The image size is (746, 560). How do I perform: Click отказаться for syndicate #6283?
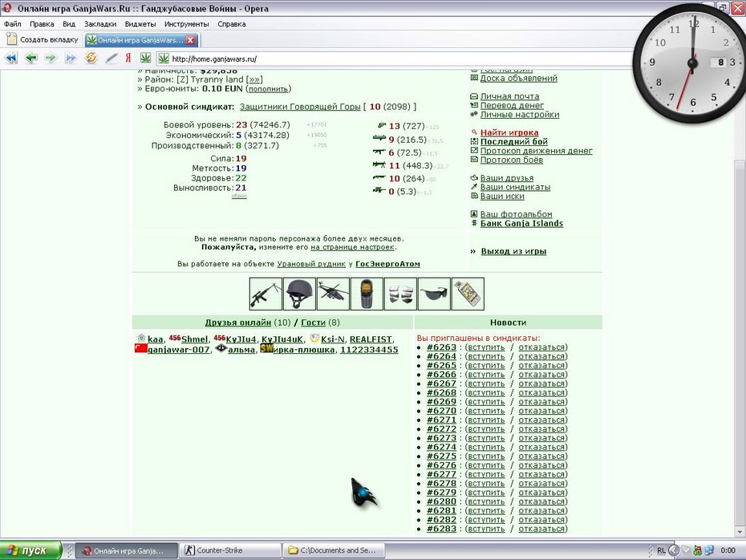pos(541,529)
